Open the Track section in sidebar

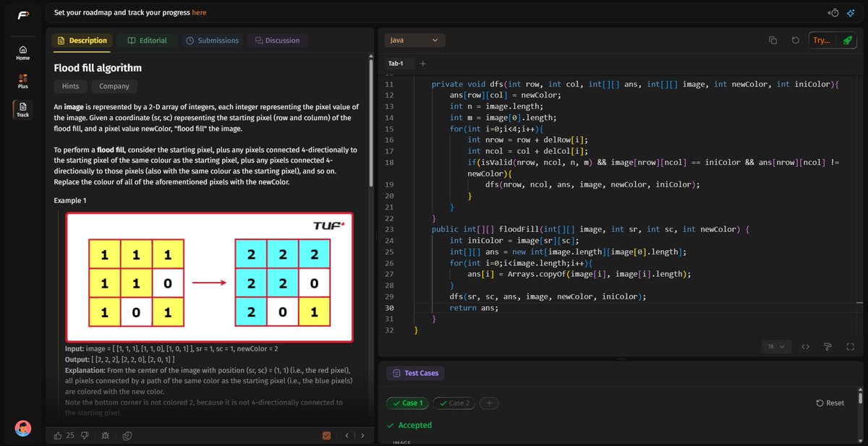[23, 109]
